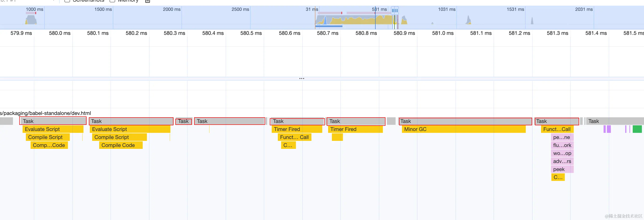
Task: Select the pe…ne function entry
Action: 562,137
